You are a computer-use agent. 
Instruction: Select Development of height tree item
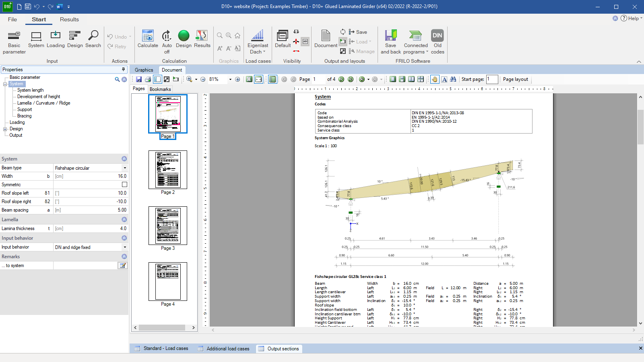(x=39, y=97)
